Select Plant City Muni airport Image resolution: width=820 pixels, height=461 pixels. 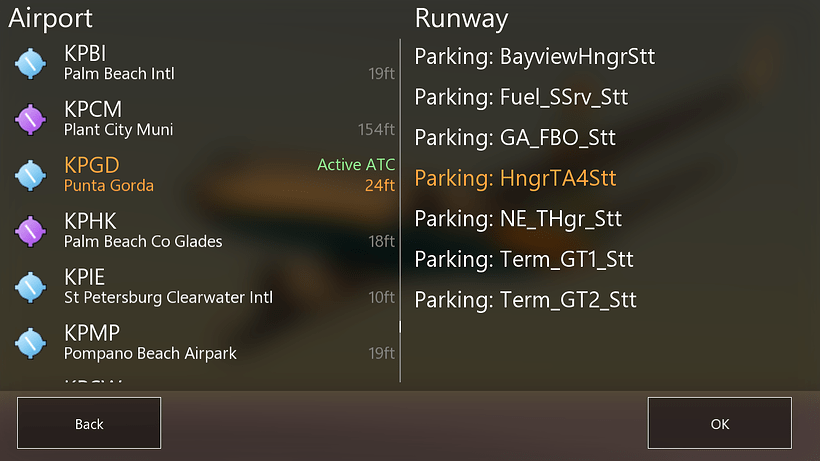200,119
